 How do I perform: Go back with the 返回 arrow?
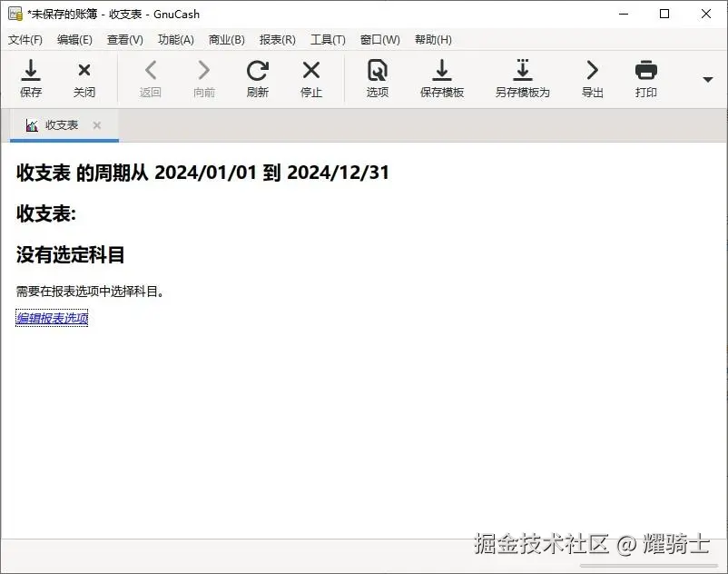pos(150,78)
